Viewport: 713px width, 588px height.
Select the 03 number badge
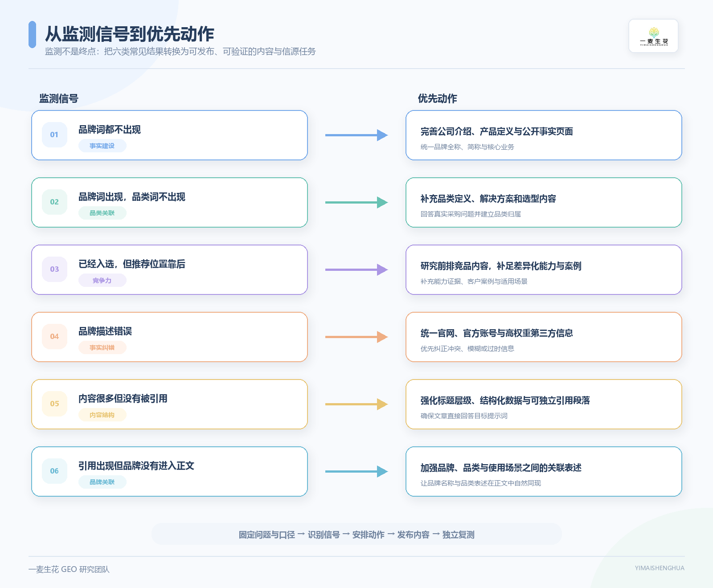pos(54,269)
